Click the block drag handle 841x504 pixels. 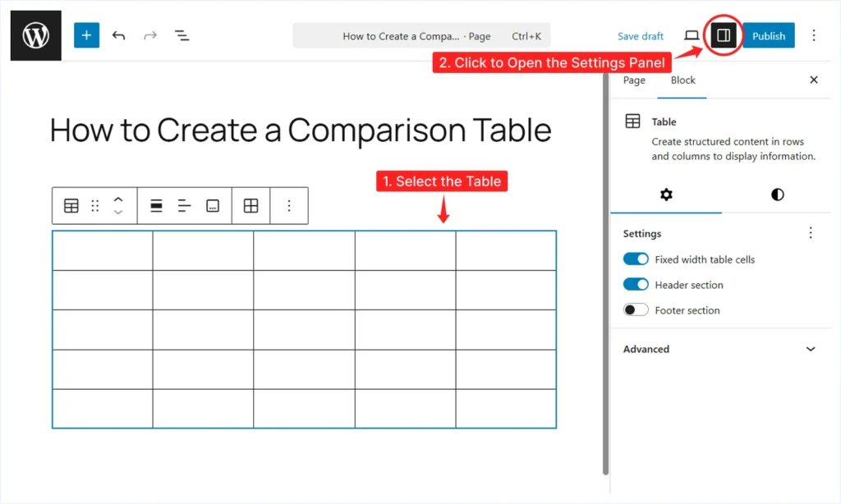click(x=95, y=206)
